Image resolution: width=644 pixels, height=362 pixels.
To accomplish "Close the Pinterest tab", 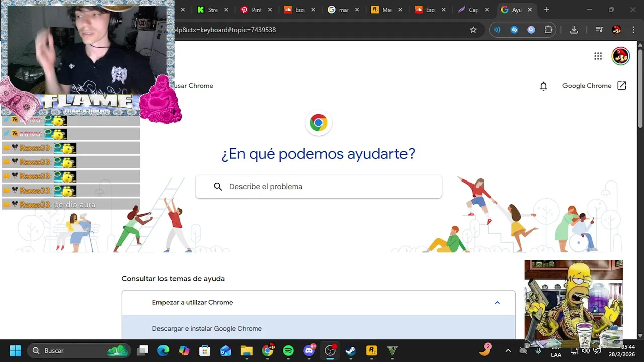I will [270, 10].
